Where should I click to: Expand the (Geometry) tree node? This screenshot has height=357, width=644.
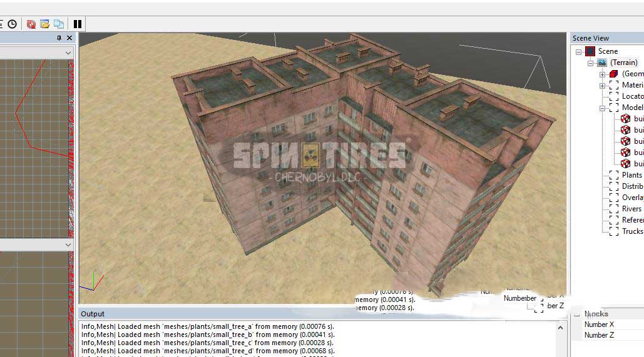602,74
